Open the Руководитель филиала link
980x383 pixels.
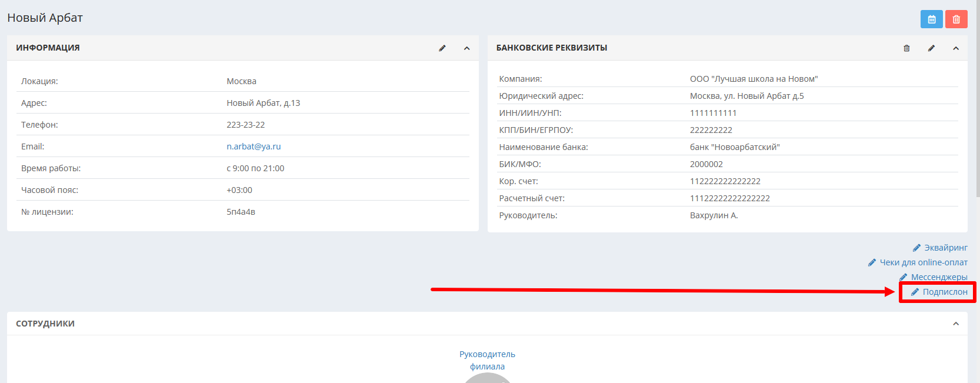pos(487,360)
